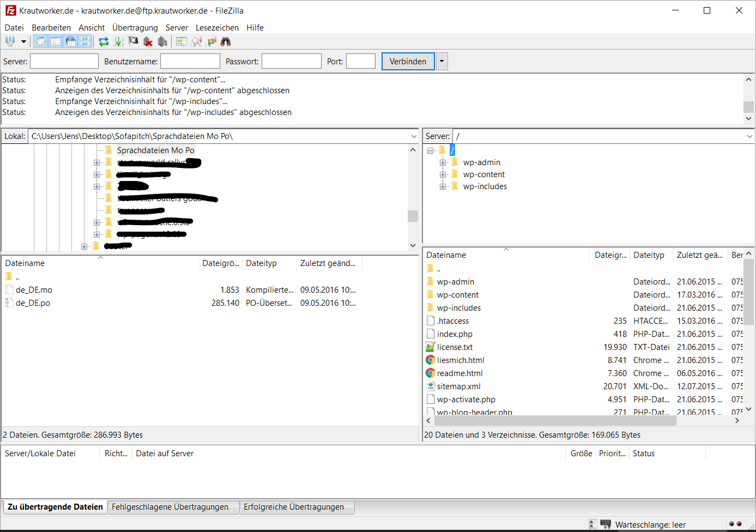Collapse the remote root folder node
Screen dimensions: 756x532
click(x=430, y=150)
